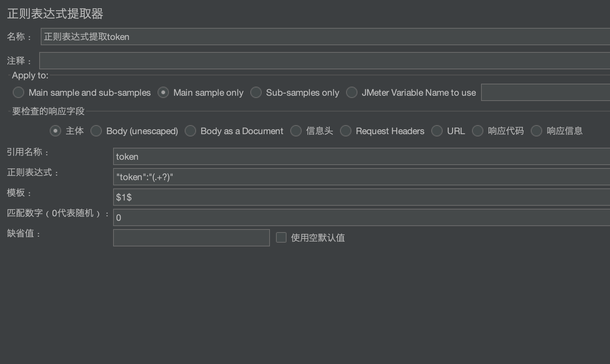Click the 引用名称： label
The height and width of the screenshot is (364, 610).
[28, 152]
